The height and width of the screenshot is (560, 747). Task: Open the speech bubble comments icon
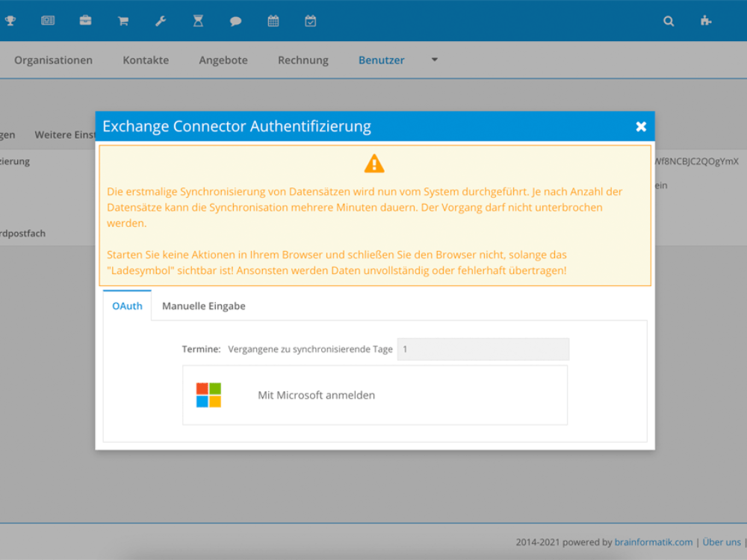click(235, 21)
